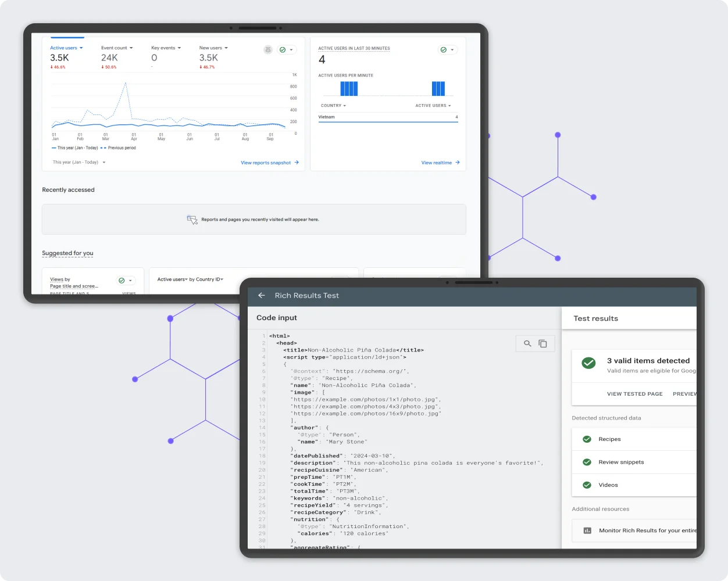Click the Analytics insights icon beside the metrics
Screen dimensions: 728x581
coord(268,50)
